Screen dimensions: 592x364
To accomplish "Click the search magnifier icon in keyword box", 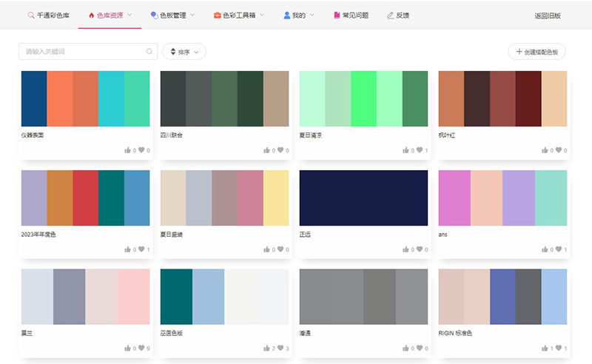I will pyautogui.click(x=149, y=52).
